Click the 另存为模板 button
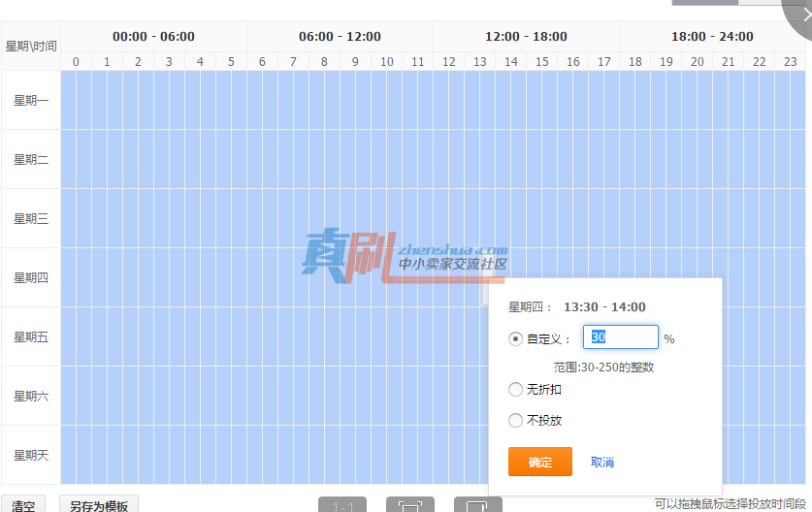The height and width of the screenshot is (512, 812). click(99, 504)
